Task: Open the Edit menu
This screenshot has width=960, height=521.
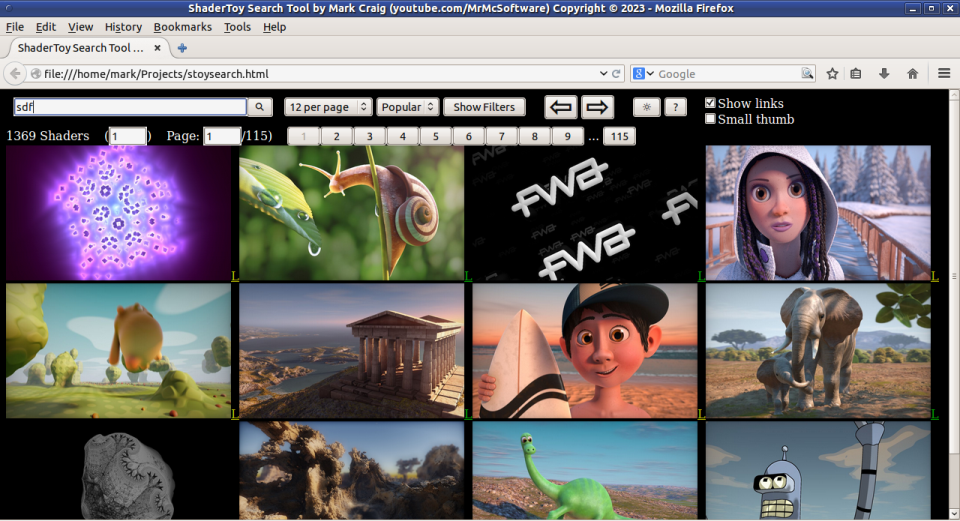Action: click(x=46, y=27)
